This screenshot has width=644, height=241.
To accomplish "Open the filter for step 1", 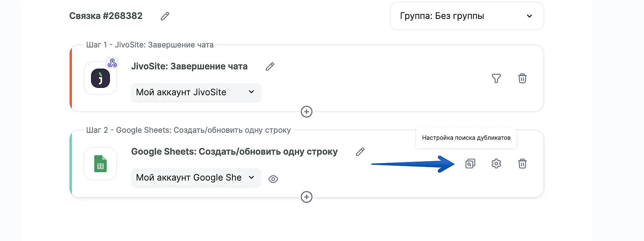I will (496, 79).
